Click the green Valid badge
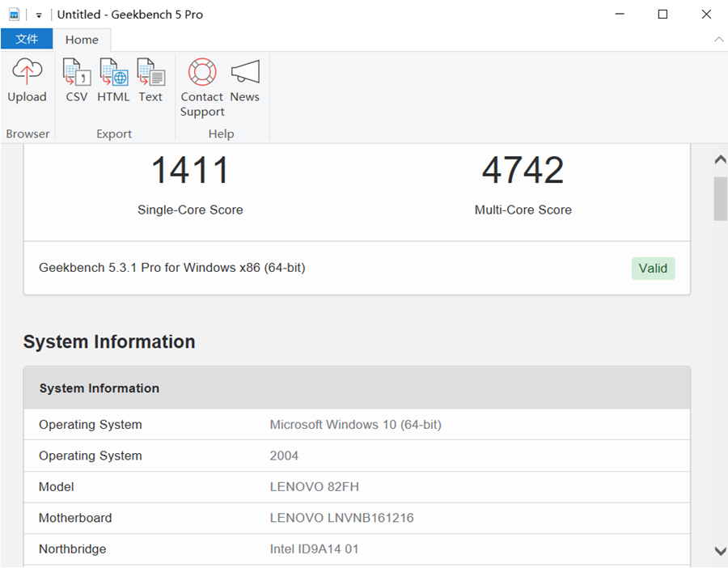Viewport: 728px width, 568px height. click(x=653, y=269)
